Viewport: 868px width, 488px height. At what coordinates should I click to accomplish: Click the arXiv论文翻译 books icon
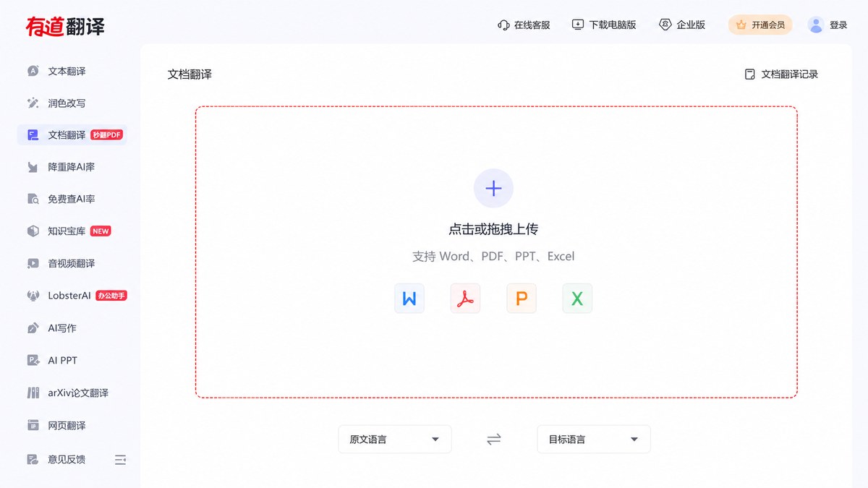[x=33, y=393]
